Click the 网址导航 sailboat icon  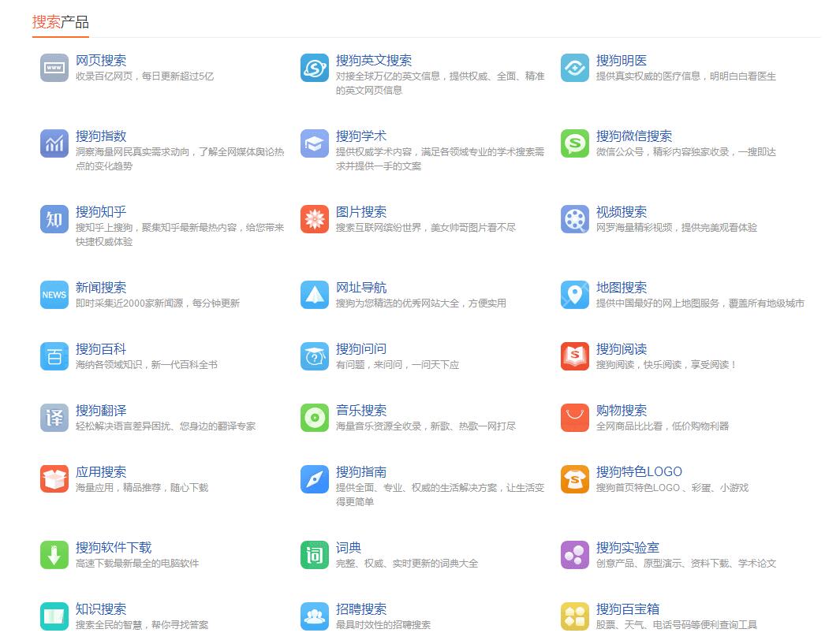315,295
